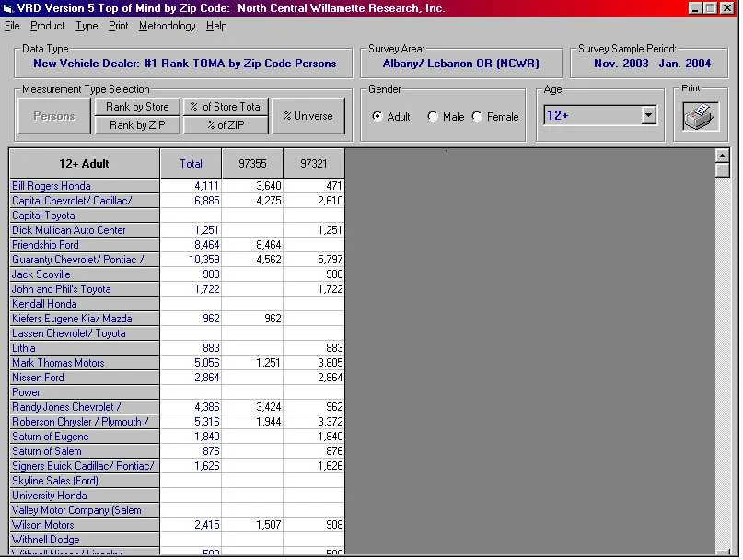Select Dick Mullican Auto Center row
Image resolution: width=743 pixels, height=560 pixels.
click(85, 230)
